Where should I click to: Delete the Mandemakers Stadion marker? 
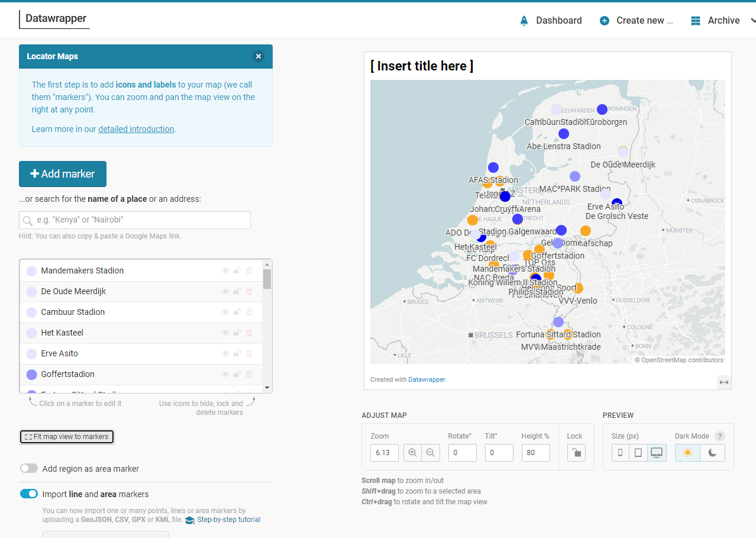(248, 270)
